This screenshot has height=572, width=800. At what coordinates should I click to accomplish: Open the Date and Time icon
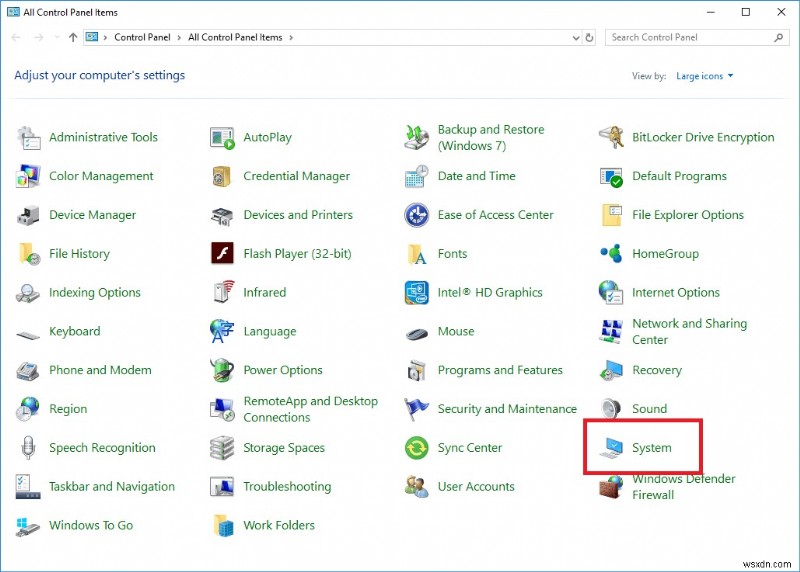click(417, 177)
